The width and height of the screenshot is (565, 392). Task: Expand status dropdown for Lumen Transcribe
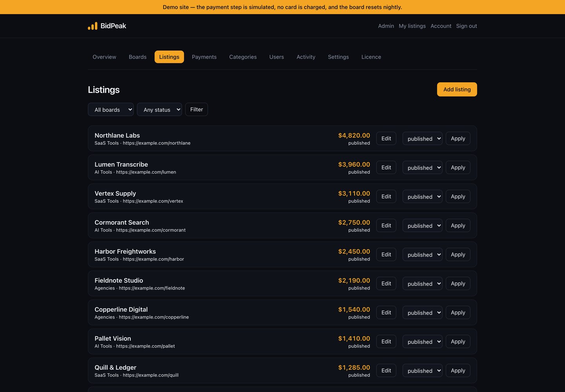[x=423, y=167]
